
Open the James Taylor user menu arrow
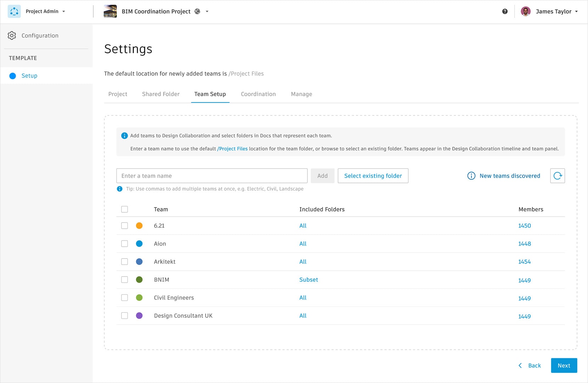tap(576, 11)
